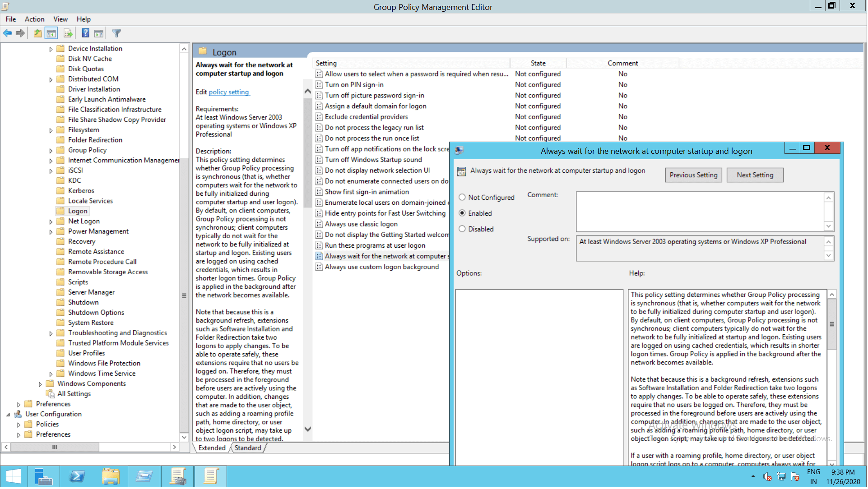Viewport: 868px width, 489px height.
Task: Open PowerShell from the taskbar
Action: pyautogui.click(x=77, y=477)
